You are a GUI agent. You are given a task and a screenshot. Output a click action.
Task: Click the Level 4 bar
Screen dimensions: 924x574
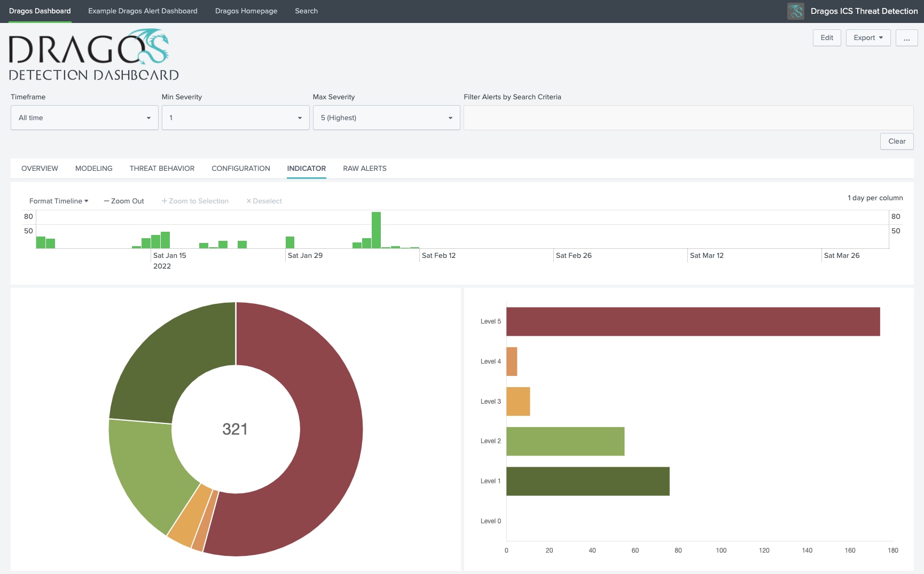[512, 361]
